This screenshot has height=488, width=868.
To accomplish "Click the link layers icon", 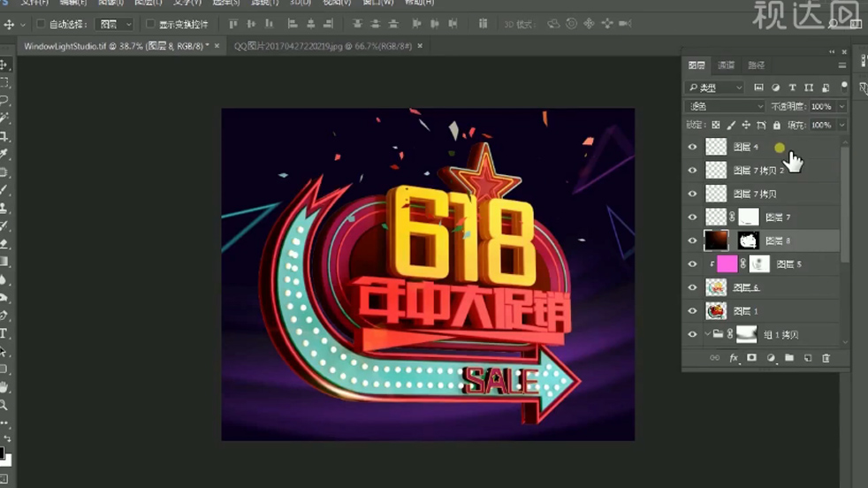I will click(715, 358).
